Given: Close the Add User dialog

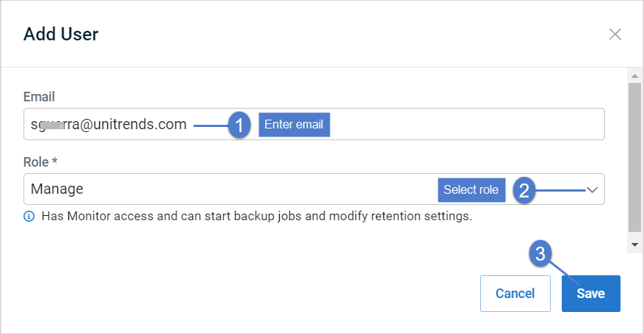Looking at the screenshot, I should (615, 34).
